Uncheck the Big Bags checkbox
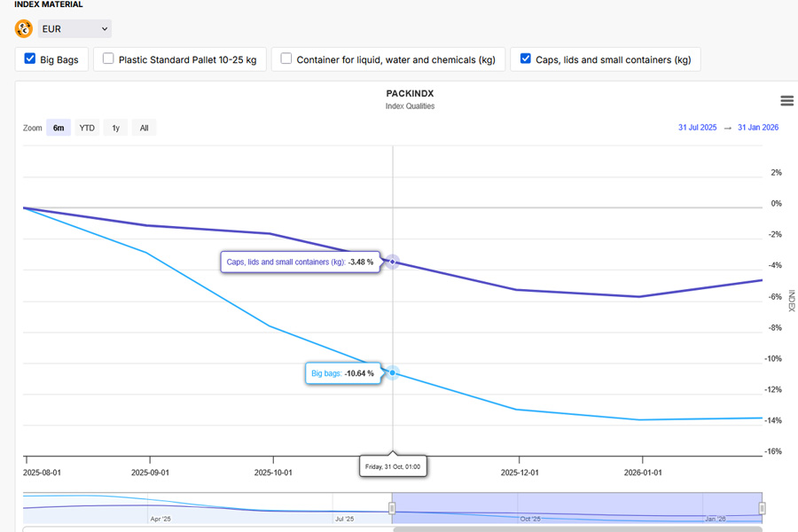The image size is (798, 532). point(29,59)
